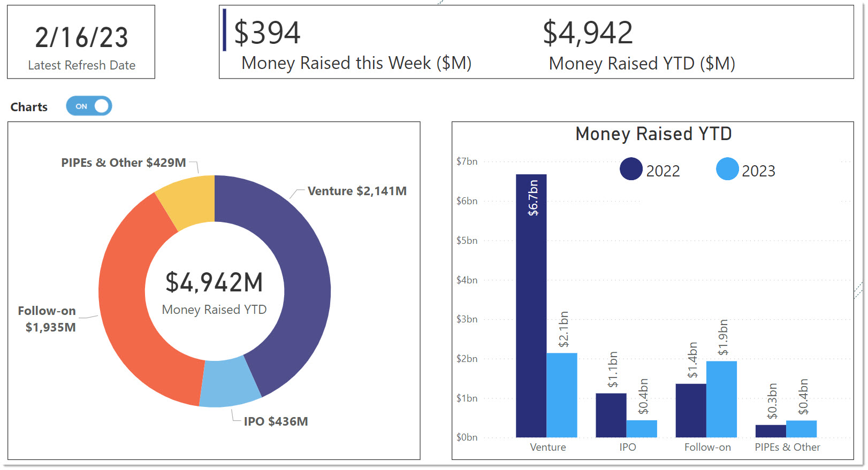Click the Follow-on x-axis category label
This screenshot has width=868, height=470.
[707, 447]
